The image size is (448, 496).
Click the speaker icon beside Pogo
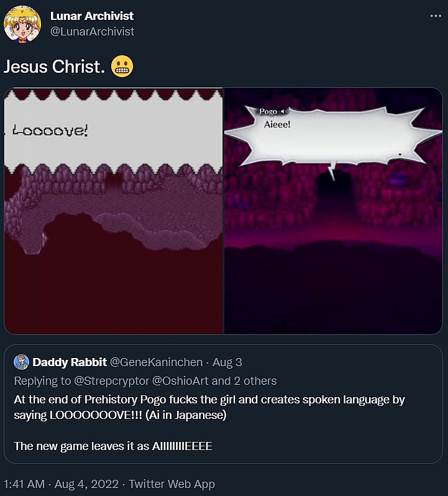click(285, 111)
